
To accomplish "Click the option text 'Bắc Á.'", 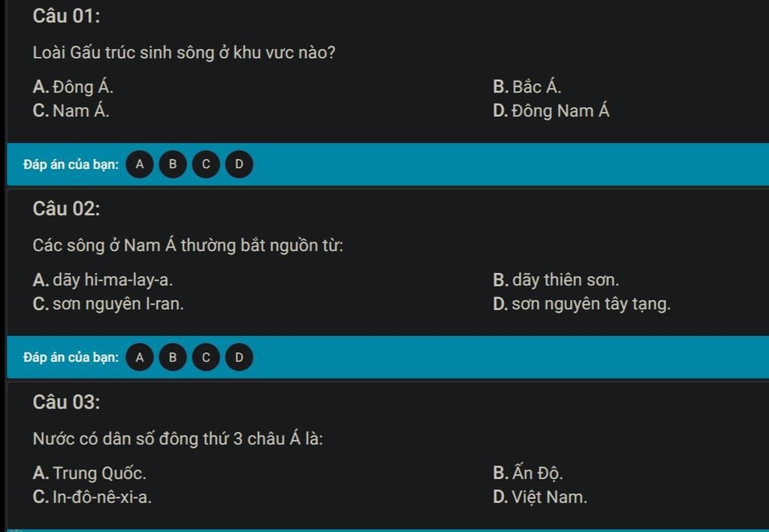I will pos(536,87).
